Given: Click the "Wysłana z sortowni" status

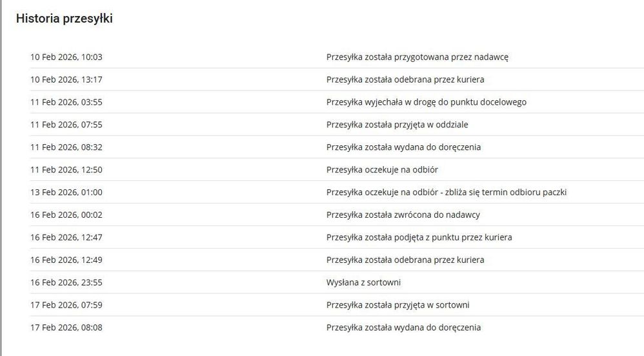Looking at the screenshot, I should pyautogui.click(x=364, y=282).
